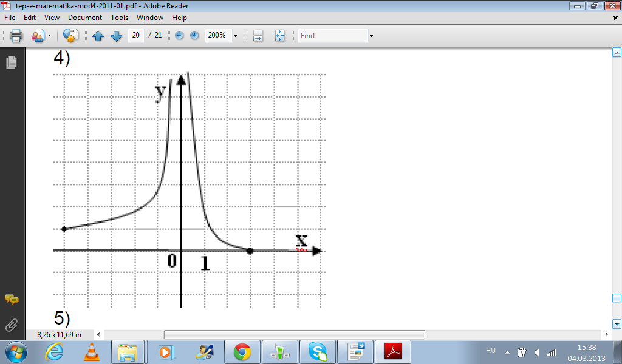
Task: Go to previous page with the up arrow
Action: (98, 36)
